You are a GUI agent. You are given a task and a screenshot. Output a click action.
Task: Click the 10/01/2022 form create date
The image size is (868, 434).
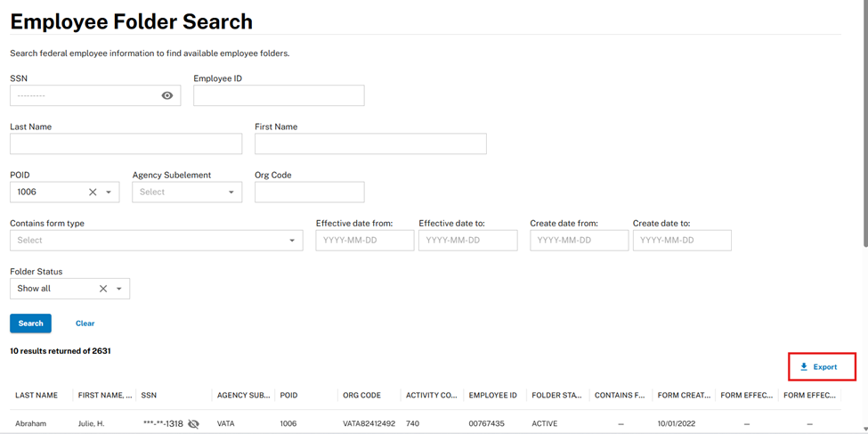pos(677,423)
